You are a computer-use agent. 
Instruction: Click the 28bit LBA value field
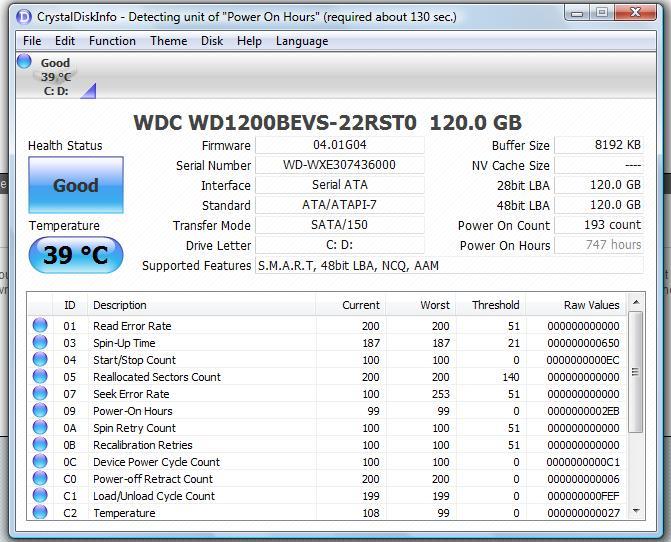click(599, 185)
